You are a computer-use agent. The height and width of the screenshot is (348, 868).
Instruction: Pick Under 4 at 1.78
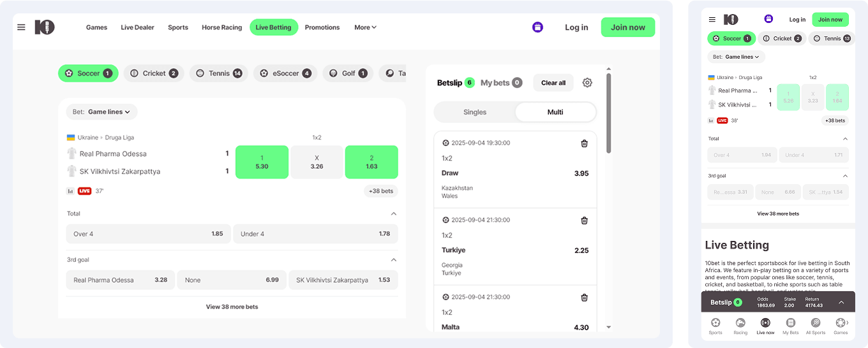315,234
